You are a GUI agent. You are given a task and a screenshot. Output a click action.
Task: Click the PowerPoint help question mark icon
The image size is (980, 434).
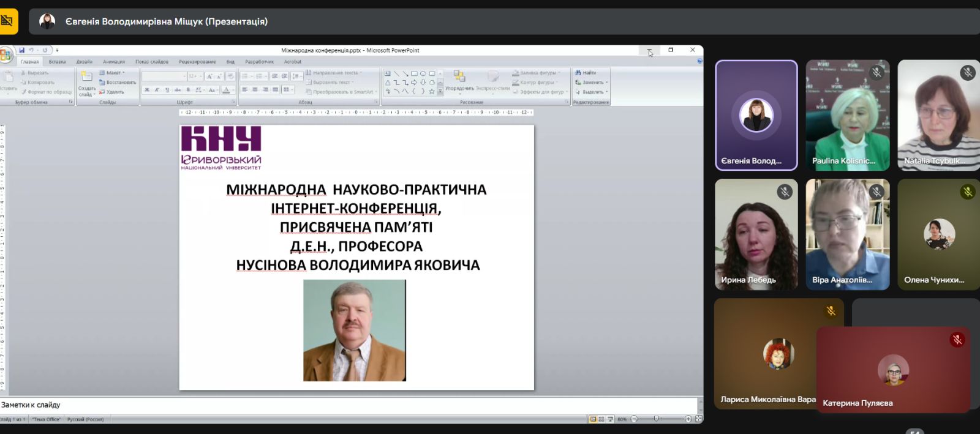tap(699, 61)
